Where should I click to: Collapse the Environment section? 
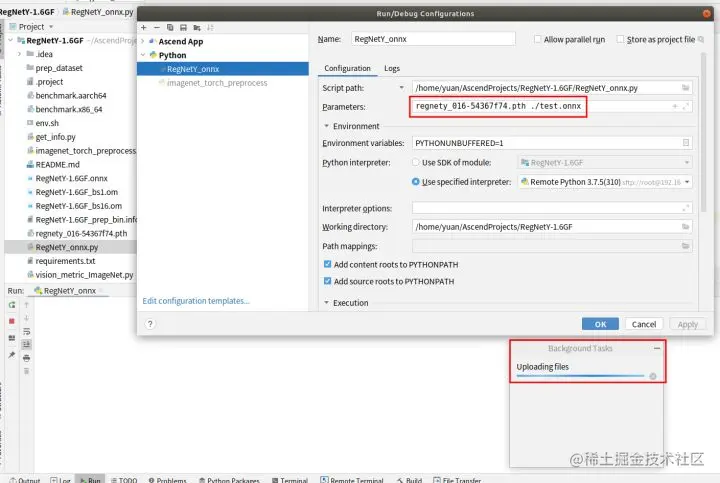(x=326, y=126)
